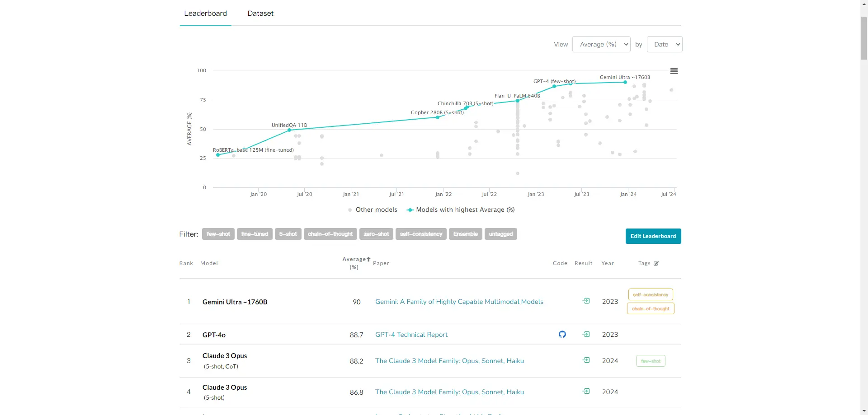
Task: Click the Year column header
Action: pos(608,263)
